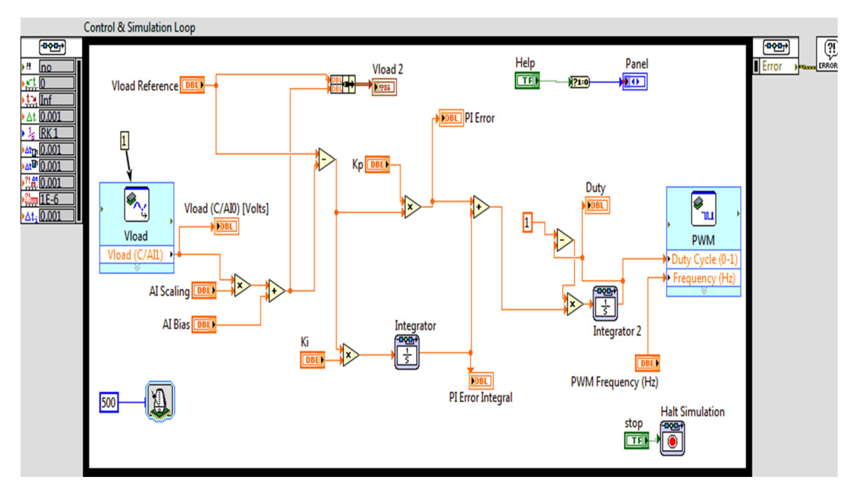Click the metronome wait timer icon
This screenshot has height=487, width=868.
click(160, 401)
